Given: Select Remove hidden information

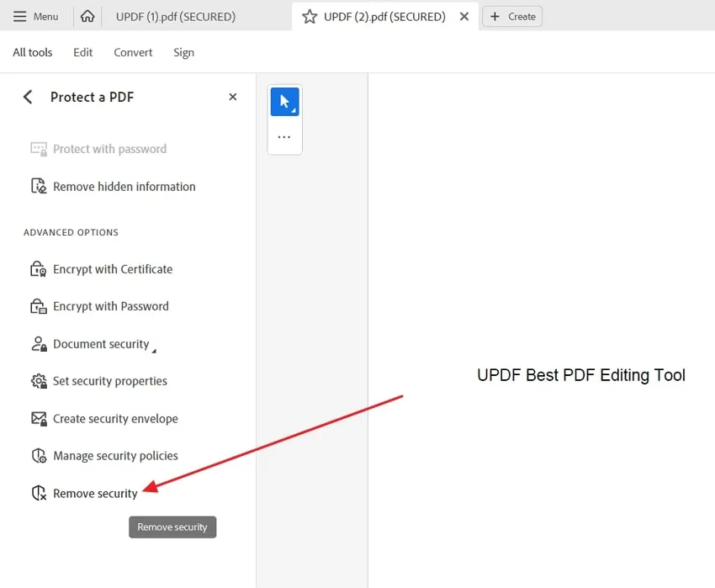Looking at the screenshot, I should pyautogui.click(x=124, y=186).
